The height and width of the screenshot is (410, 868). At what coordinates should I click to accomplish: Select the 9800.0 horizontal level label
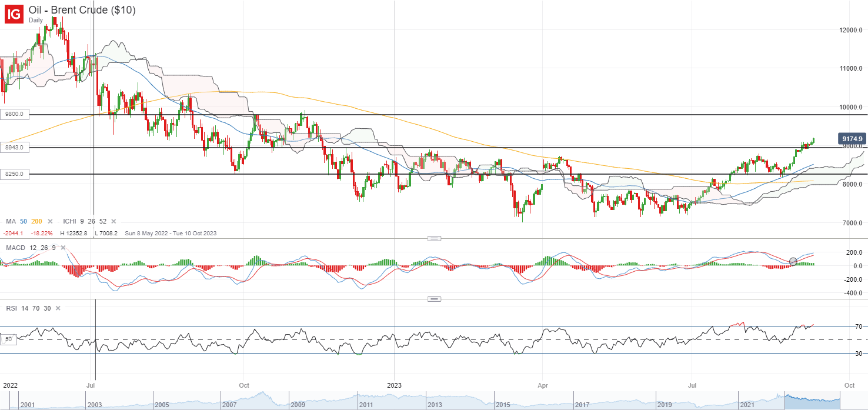point(15,115)
